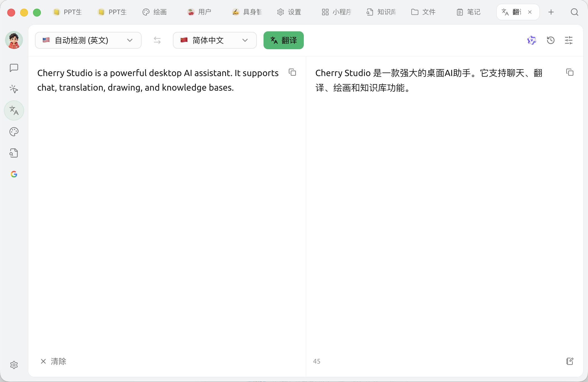Open the search icon in the tab bar
This screenshot has width=588, height=382.
[x=574, y=12]
